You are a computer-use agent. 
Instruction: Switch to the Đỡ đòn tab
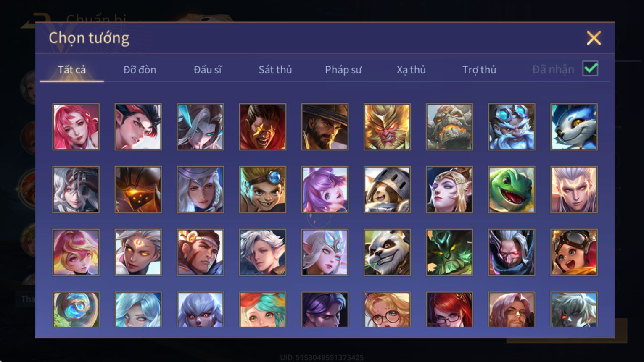click(x=140, y=70)
